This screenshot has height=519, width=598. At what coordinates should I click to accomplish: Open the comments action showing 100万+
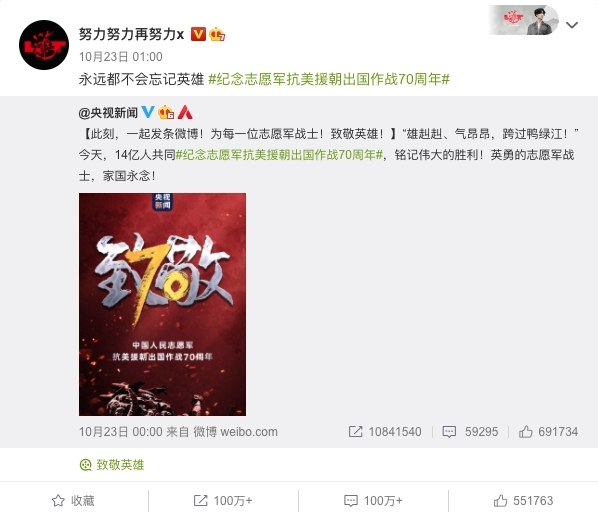(x=373, y=500)
